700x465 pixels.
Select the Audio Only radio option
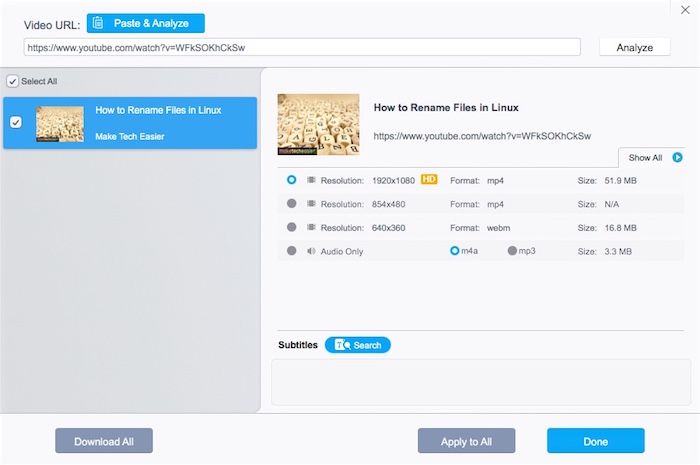292,251
